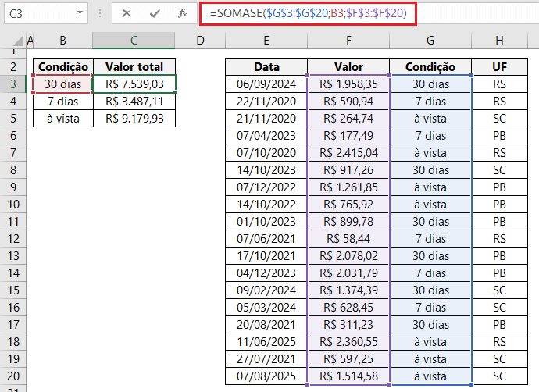The image size is (539, 392).
Task: Click value cell R$ 311,23
Action: [x=348, y=324]
